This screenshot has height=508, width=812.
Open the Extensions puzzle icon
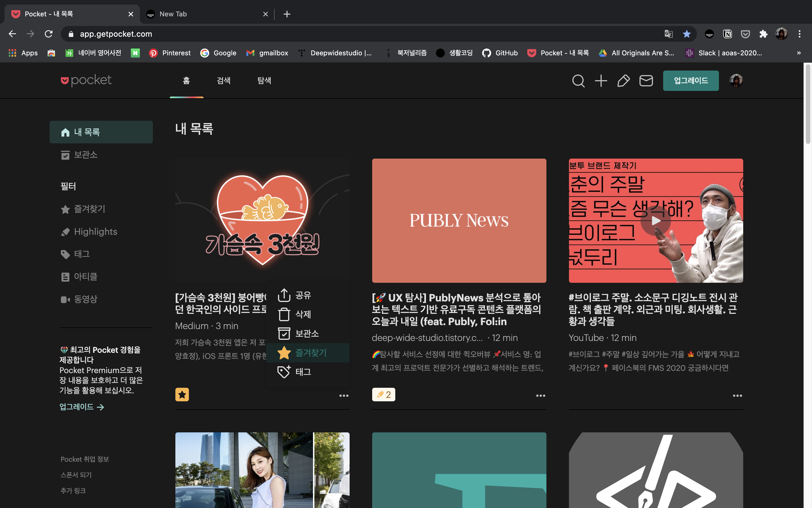point(763,34)
